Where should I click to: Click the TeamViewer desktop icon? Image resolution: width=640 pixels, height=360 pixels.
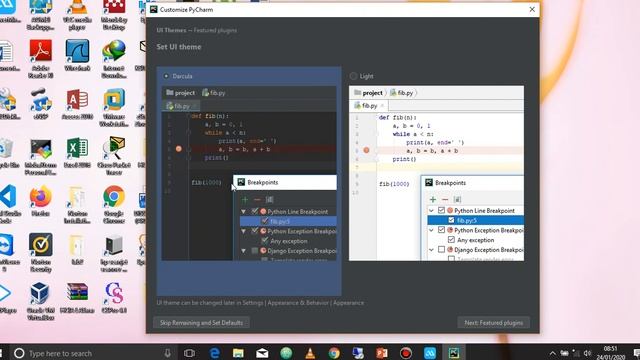[7, 253]
